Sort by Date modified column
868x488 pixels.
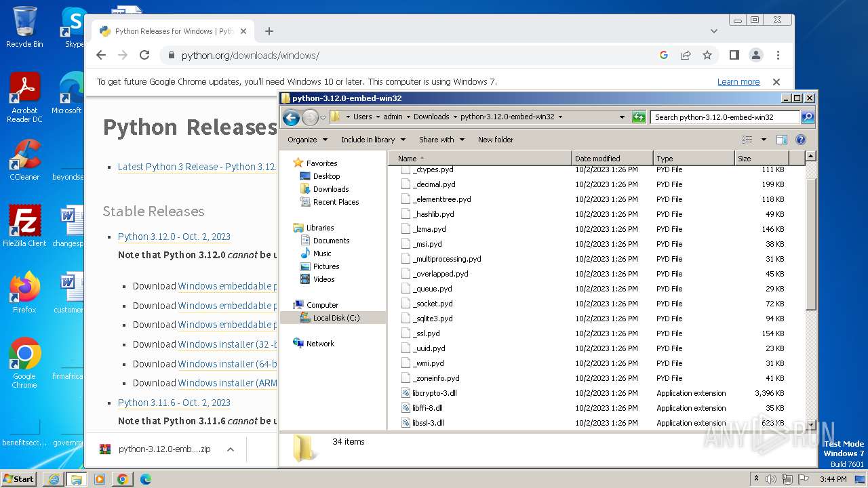[x=612, y=159]
